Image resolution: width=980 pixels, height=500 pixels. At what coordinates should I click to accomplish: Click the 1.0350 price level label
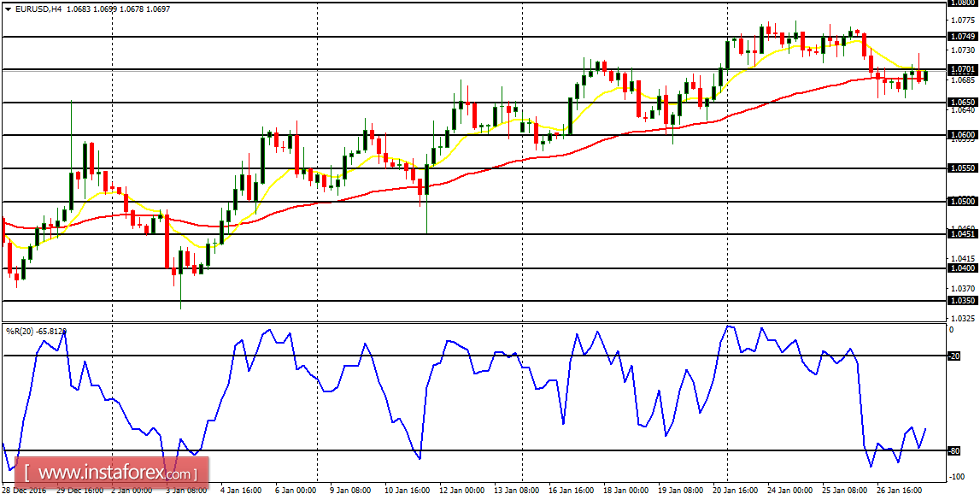click(x=963, y=301)
